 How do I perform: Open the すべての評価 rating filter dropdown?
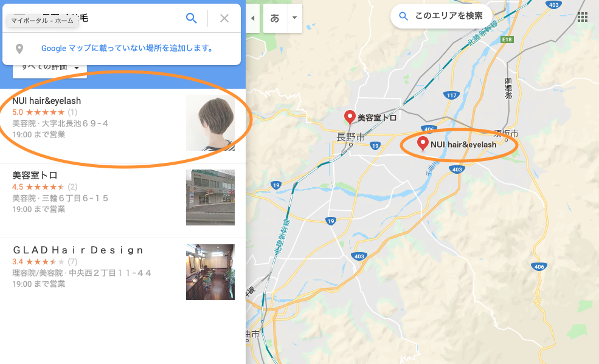tap(50, 69)
